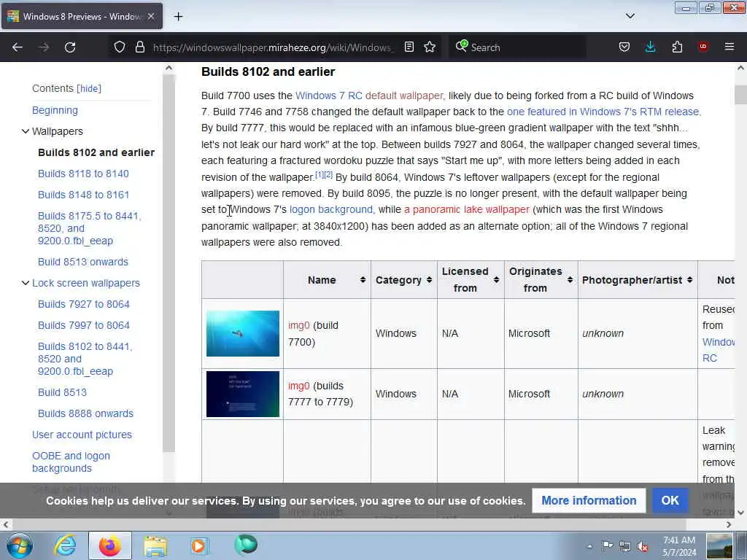Open a new tab with plus button
The width and height of the screenshot is (747, 560).
click(x=178, y=17)
